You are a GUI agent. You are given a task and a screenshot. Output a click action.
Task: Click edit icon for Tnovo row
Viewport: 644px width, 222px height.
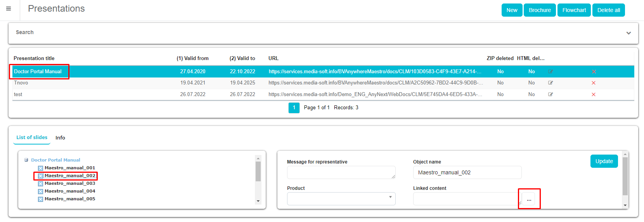point(551,83)
